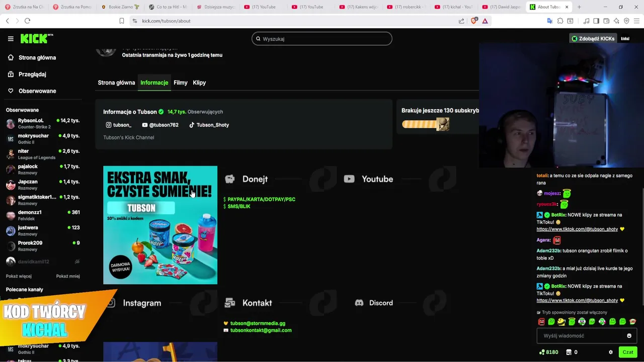Open justwera followed channel

tap(43, 231)
